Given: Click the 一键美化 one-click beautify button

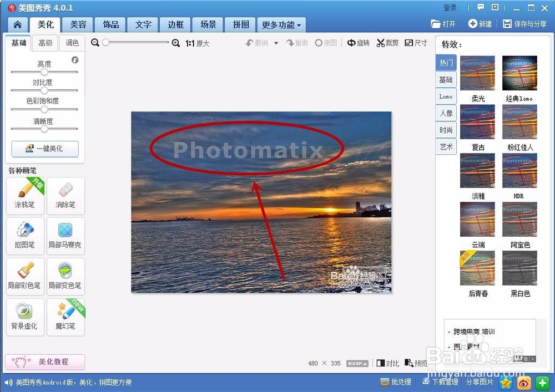Looking at the screenshot, I should click(x=45, y=149).
